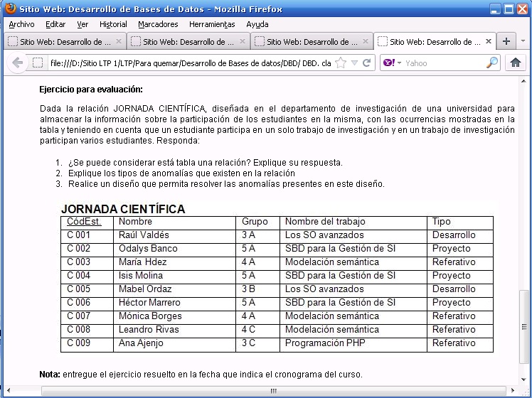Open the Marcadores menu
This screenshot has width=532, height=398.
pos(158,24)
